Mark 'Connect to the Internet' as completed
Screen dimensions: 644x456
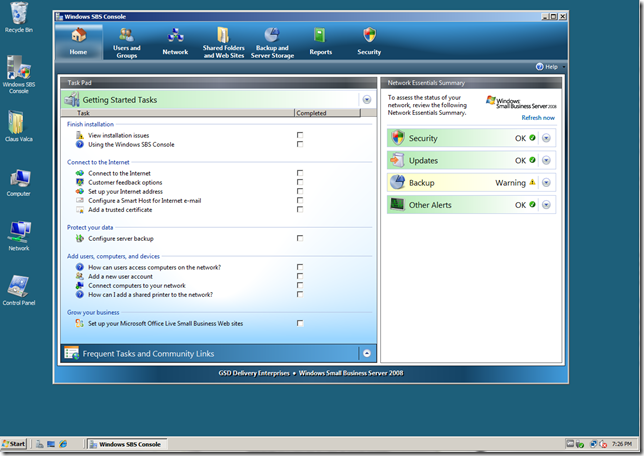pos(300,173)
